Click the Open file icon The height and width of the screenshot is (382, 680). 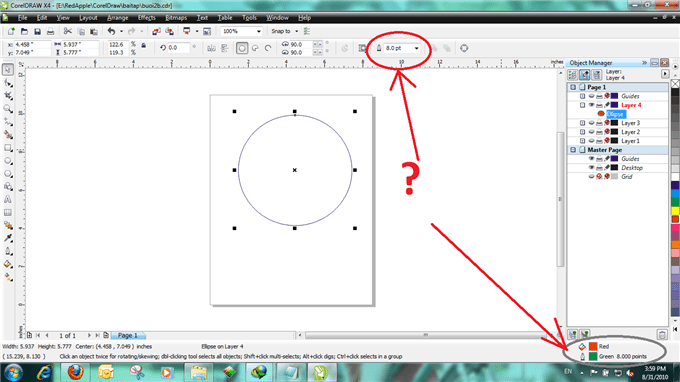pyautogui.click(x=24, y=31)
